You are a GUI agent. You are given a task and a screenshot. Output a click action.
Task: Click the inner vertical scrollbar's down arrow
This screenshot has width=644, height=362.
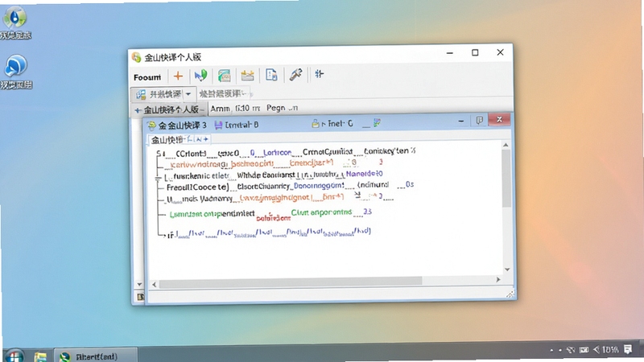(507, 269)
